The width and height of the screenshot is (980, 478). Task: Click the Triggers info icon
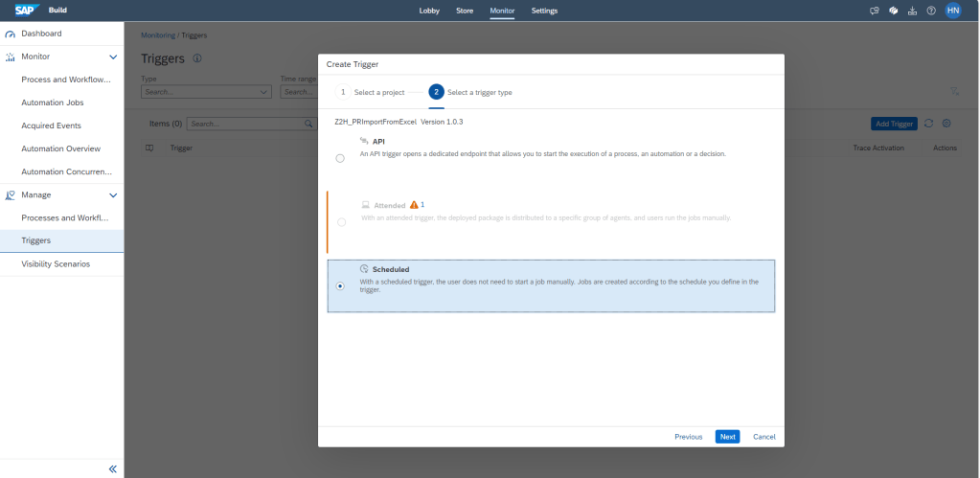click(x=197, y=58)
